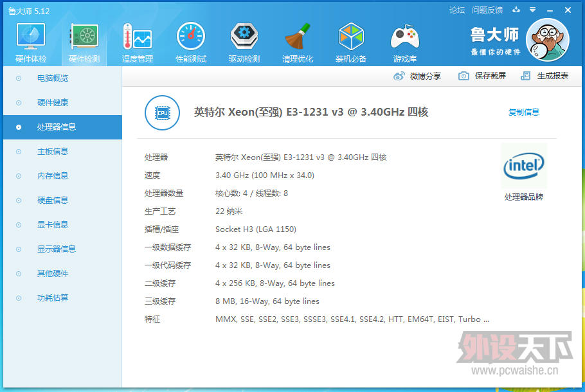Click the 硬件检测 circuit board icon
The height and width of the screenshot is (392, 585).
pyautogui.click(x=84, y=41)
